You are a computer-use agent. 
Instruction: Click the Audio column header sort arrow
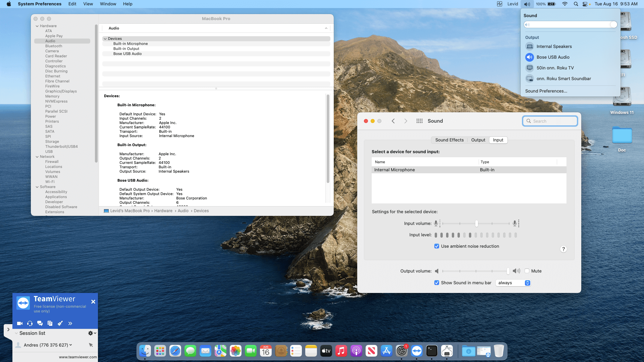[326, 28]
